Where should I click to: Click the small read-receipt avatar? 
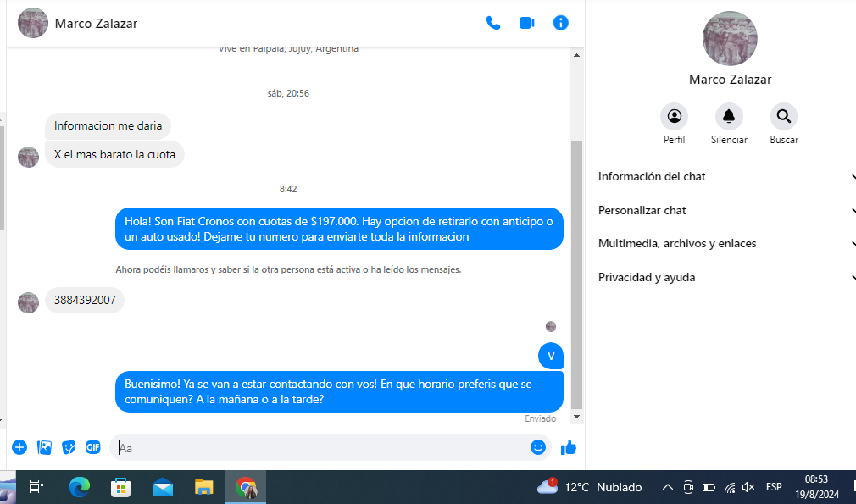pyautogui.click(x=551, y=327)
